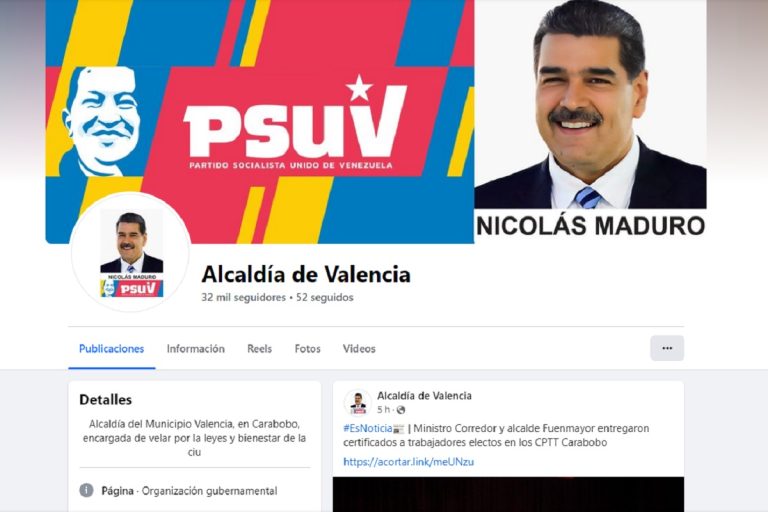View the 52 seguidos list

pos(325,297)
